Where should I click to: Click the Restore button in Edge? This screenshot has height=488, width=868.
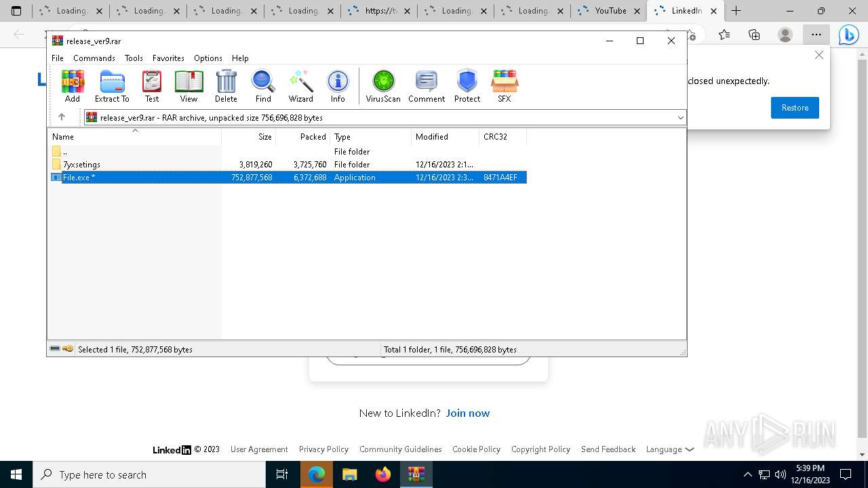795,108
